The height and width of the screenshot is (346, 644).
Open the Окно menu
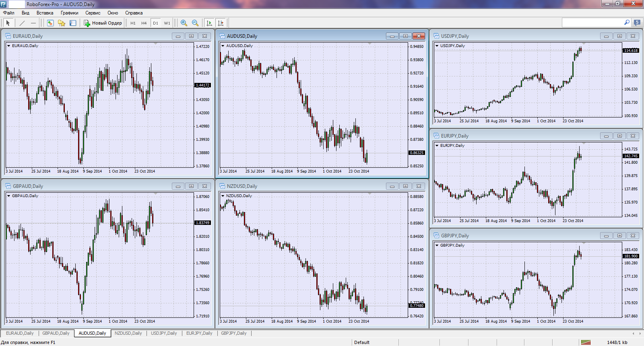[113, 13]
